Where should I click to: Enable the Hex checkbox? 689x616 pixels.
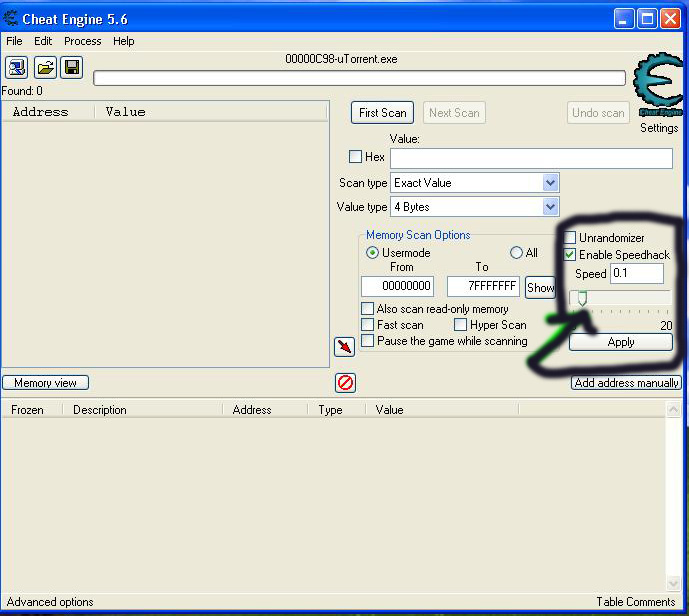(355, 157)
